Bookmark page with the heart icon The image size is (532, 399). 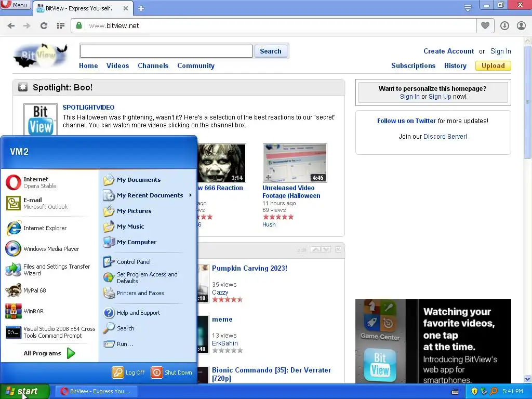pos(485,25)
